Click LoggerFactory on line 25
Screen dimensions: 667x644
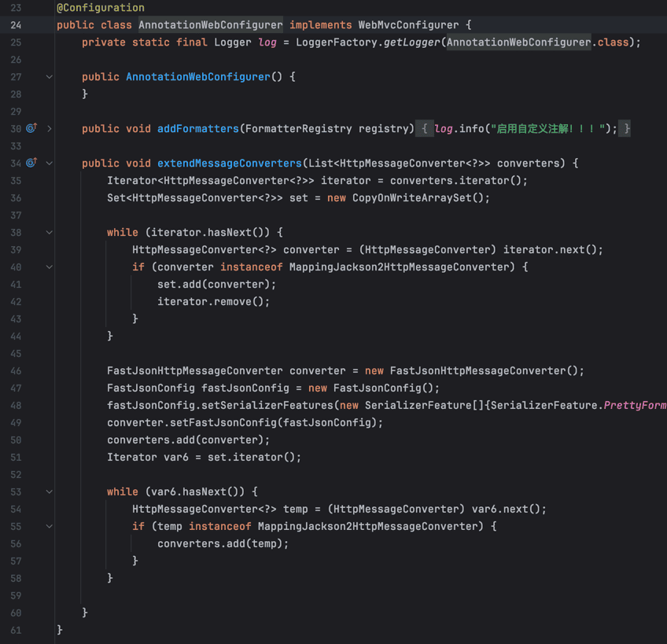[x=337, y=42]
